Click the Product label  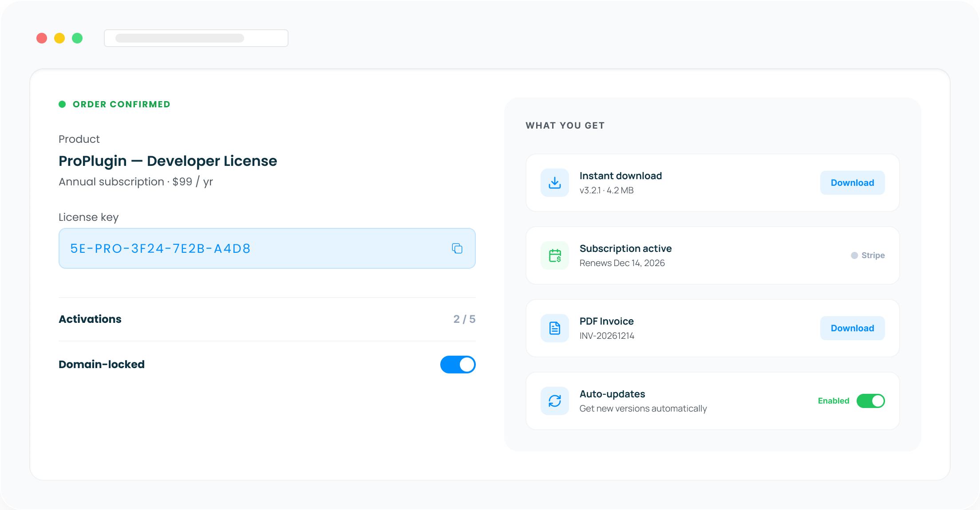click(x=79, y=139)
